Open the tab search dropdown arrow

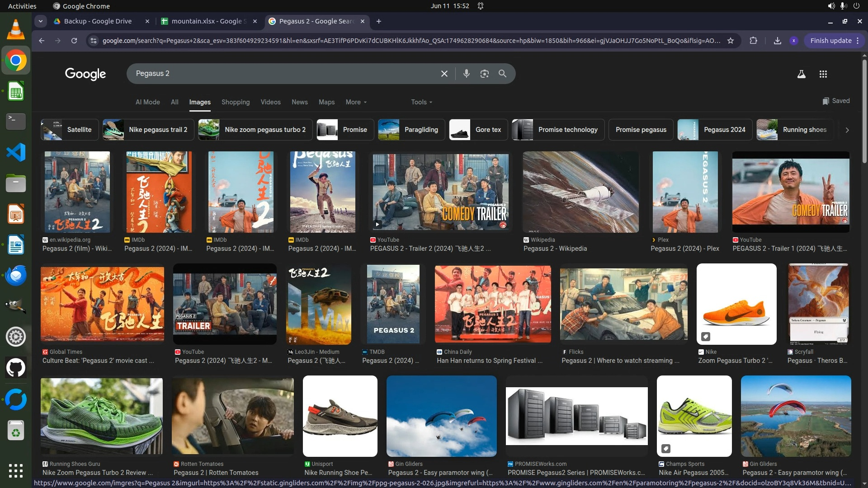tap(41, 21)
